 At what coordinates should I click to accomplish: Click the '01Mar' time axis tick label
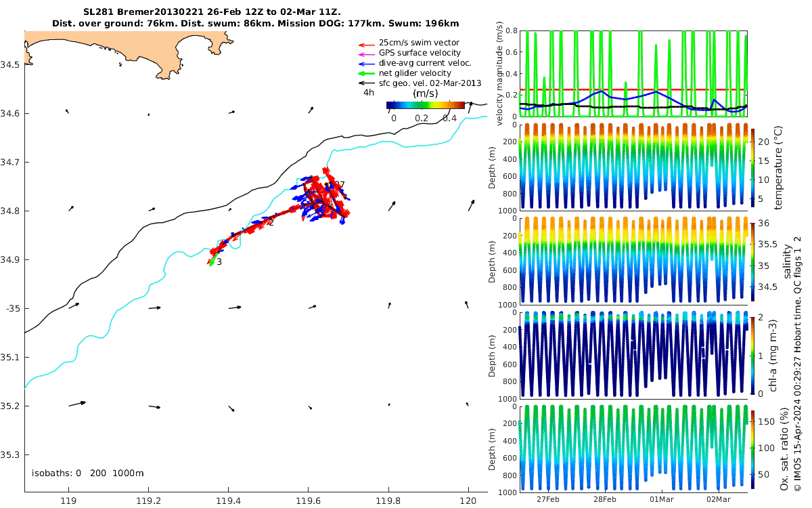click(x=662, y=499)
